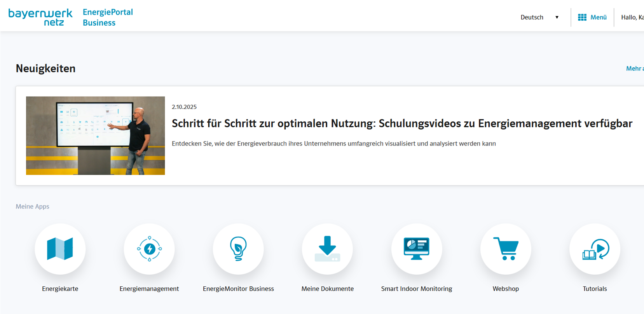Click the Meine Dokumente label
The width and height of the screenshot is (644, 314).
pyautogui.click(x=328, y=289)
